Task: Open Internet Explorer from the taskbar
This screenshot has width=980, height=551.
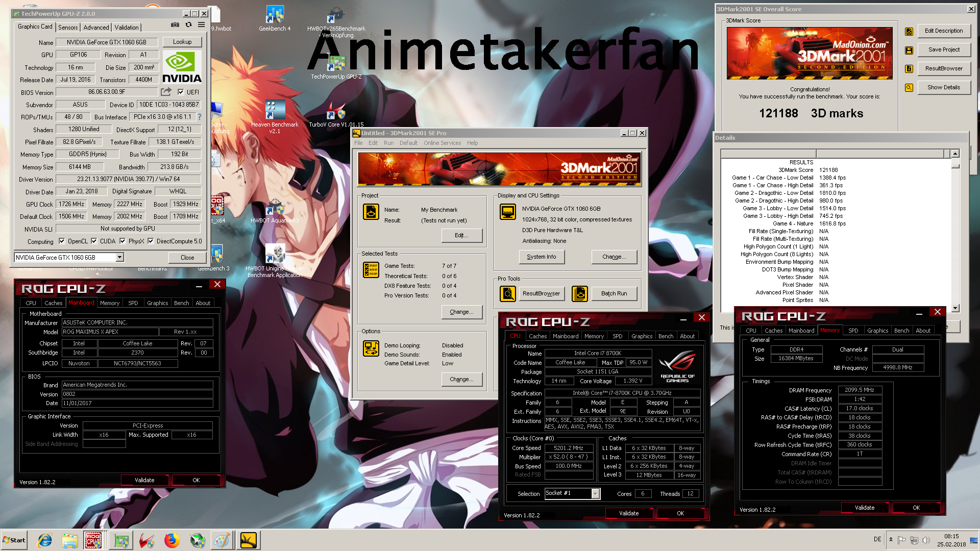Action: (x=45, y=540)
